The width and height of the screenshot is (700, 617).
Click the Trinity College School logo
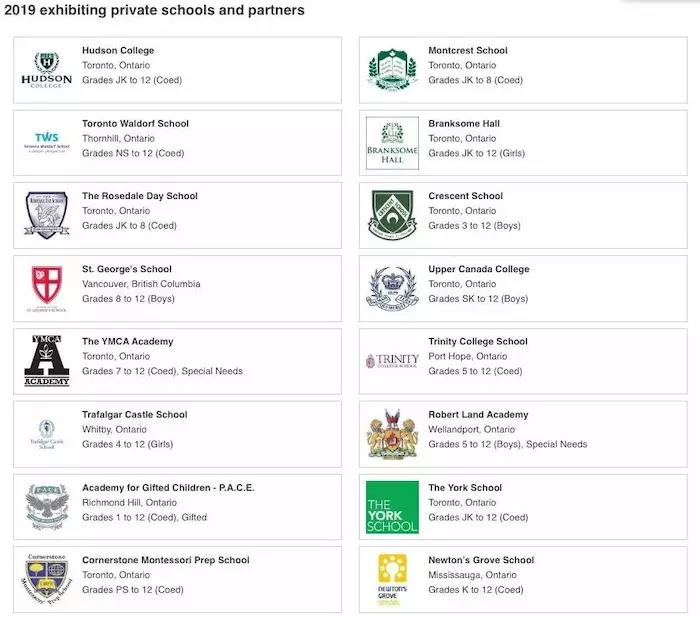392,361
